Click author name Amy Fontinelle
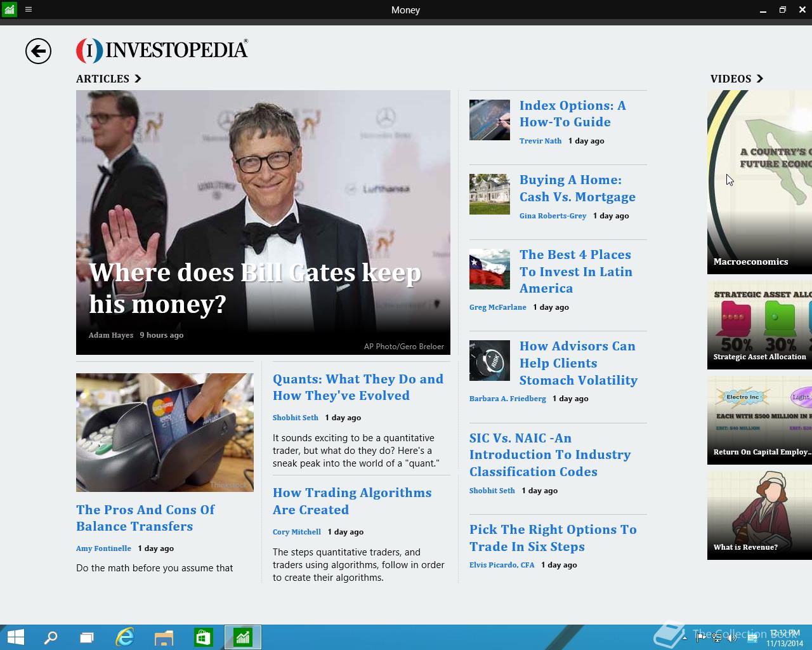The height and width of the screenshot is (650, 812). point(103,548)
